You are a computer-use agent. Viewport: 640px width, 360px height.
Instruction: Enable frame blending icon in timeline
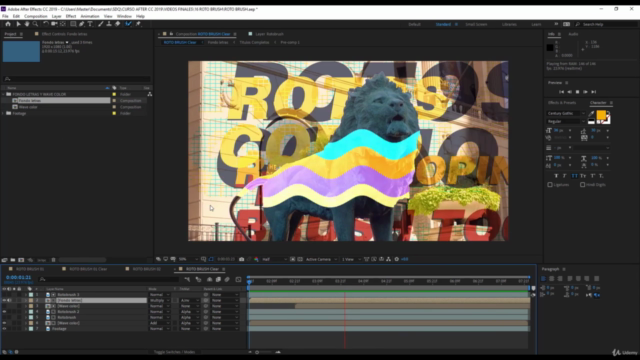(x=218, y=280)
